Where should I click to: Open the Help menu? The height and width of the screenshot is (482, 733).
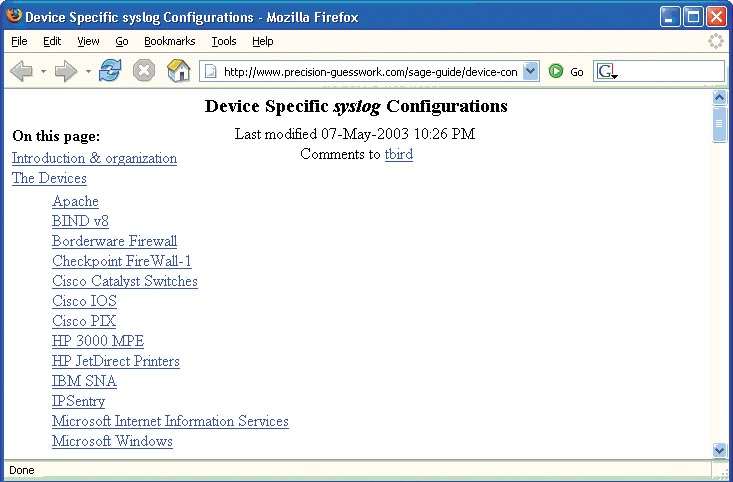263,41
